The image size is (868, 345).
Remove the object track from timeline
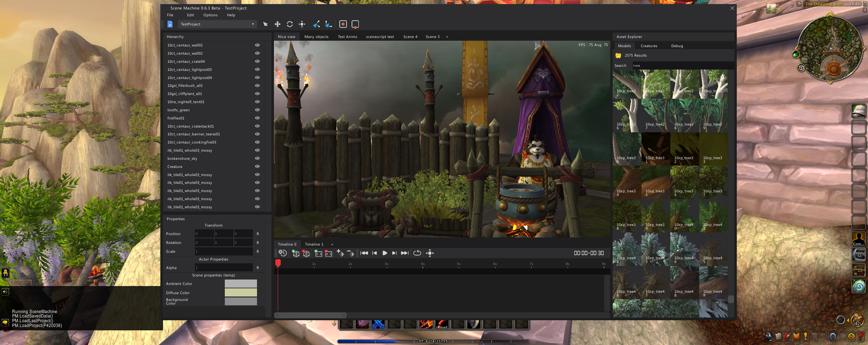(x=306, y=253)
